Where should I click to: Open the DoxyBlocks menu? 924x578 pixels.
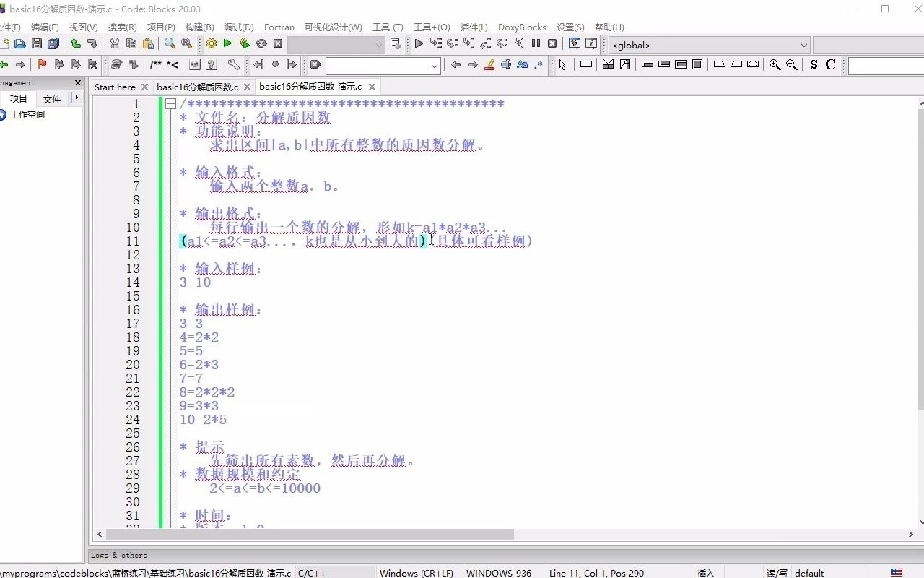click(522, 27)
